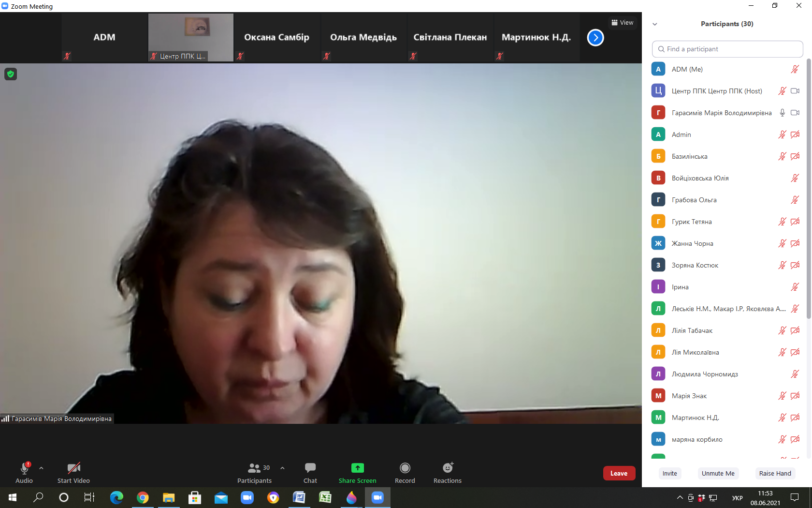Click connection signal icon by speaker name
812x508 pixels.
point(5,418)
